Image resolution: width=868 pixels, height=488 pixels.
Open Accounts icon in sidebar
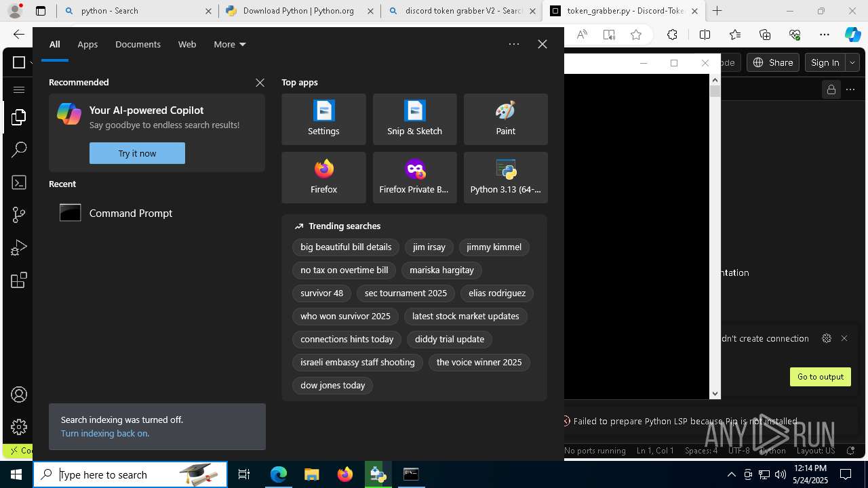click(x=19, y=394)
